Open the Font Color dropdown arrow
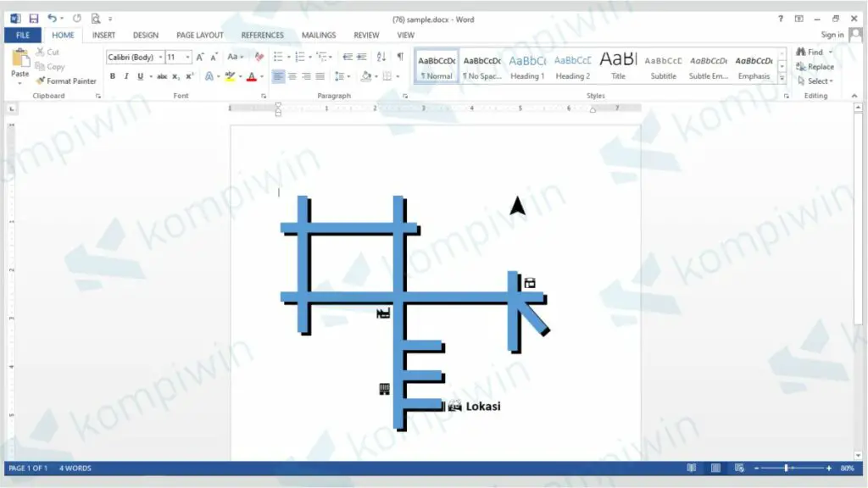868x488 pixels. 260,75
